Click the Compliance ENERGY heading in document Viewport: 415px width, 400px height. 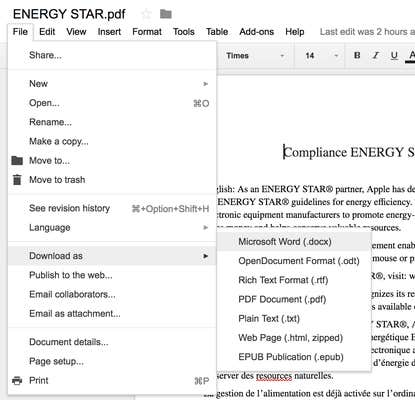pyautogui.click(x=349, y=152)
